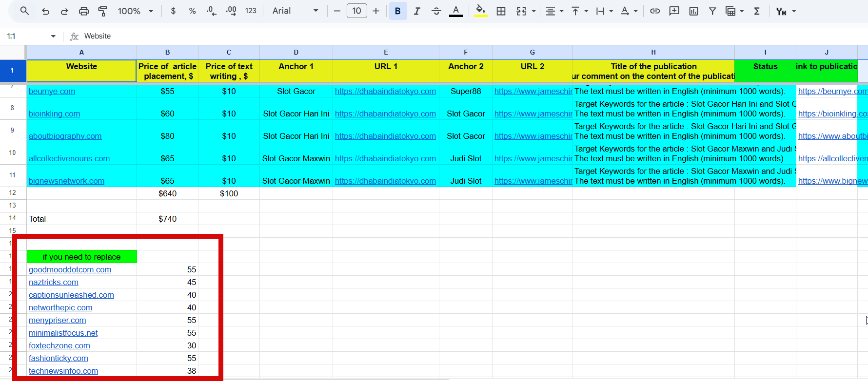The width and height of the screenshot is (868, 381).
Task: Open the naztricks.com link
Action: [x=54, y=282]
